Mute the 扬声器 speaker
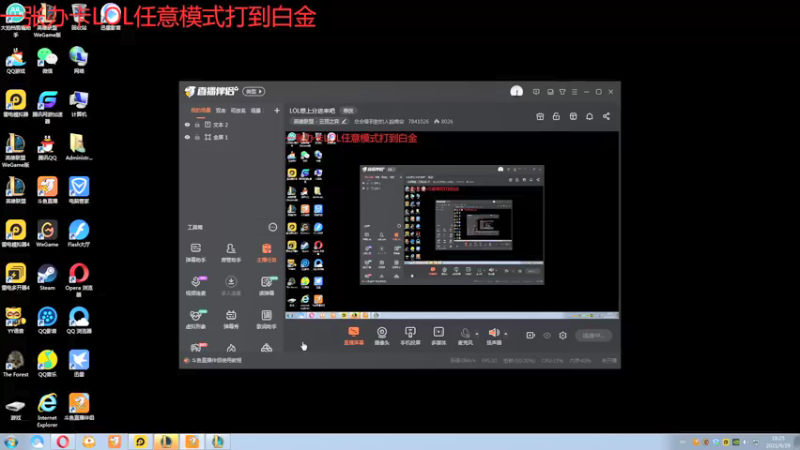 [493, 336]
